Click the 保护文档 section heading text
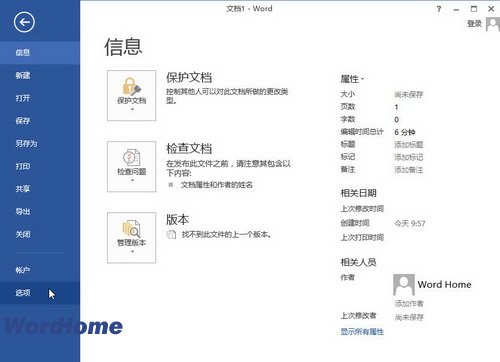 189,78
